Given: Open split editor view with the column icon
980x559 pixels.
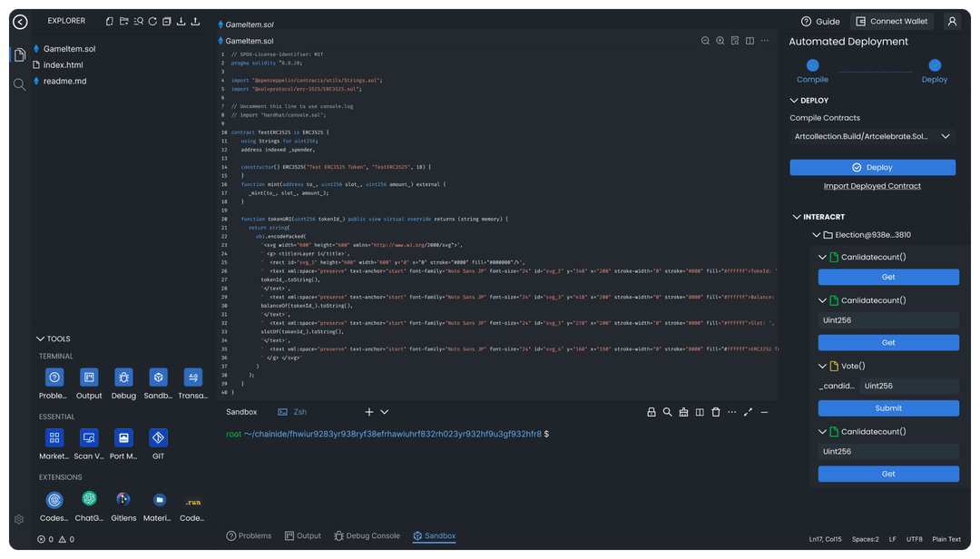Looking at the screenshot, I should [750, 41].
